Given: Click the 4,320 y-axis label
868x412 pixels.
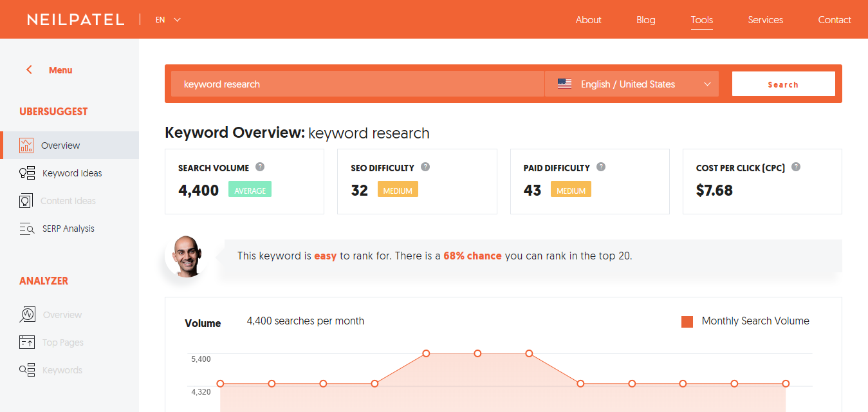Looking at the screenshot, I should pyautogui.click(x=201, y=391).
